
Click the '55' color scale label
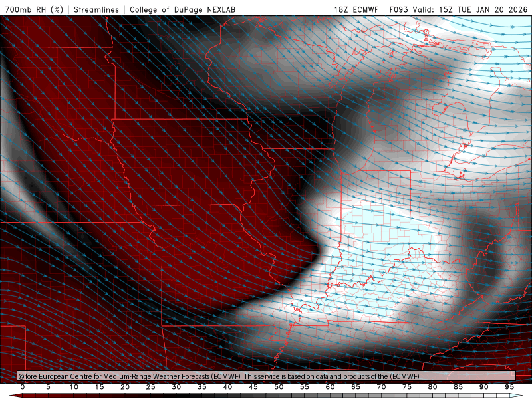pos(305,387)
